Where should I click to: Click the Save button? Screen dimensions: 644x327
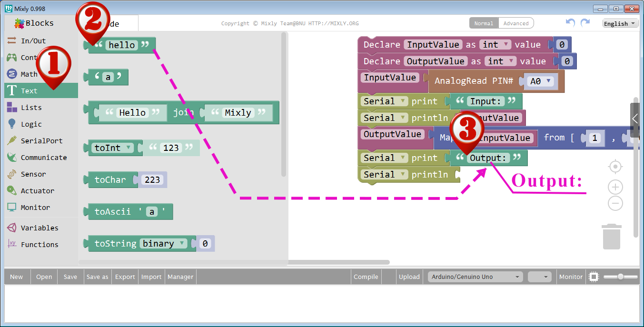tap(70, 277)
